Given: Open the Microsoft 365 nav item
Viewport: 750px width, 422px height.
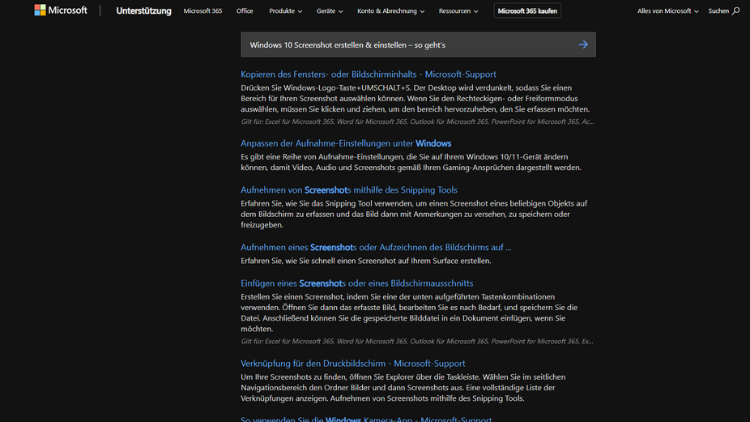Looking at the screenshot, I should coord(203,11).
